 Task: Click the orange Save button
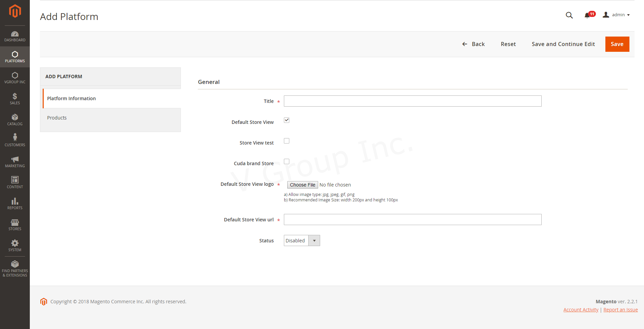[x=617, y=44]
